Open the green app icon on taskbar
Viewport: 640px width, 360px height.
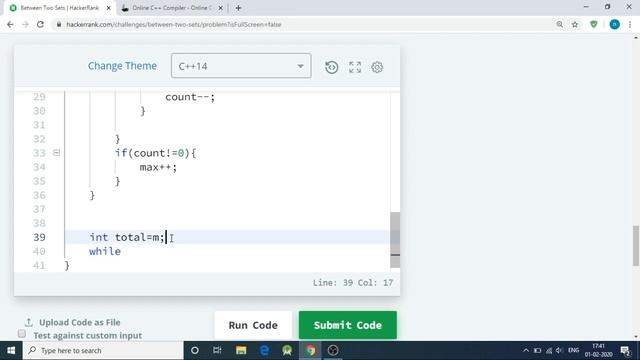point(287,351)
